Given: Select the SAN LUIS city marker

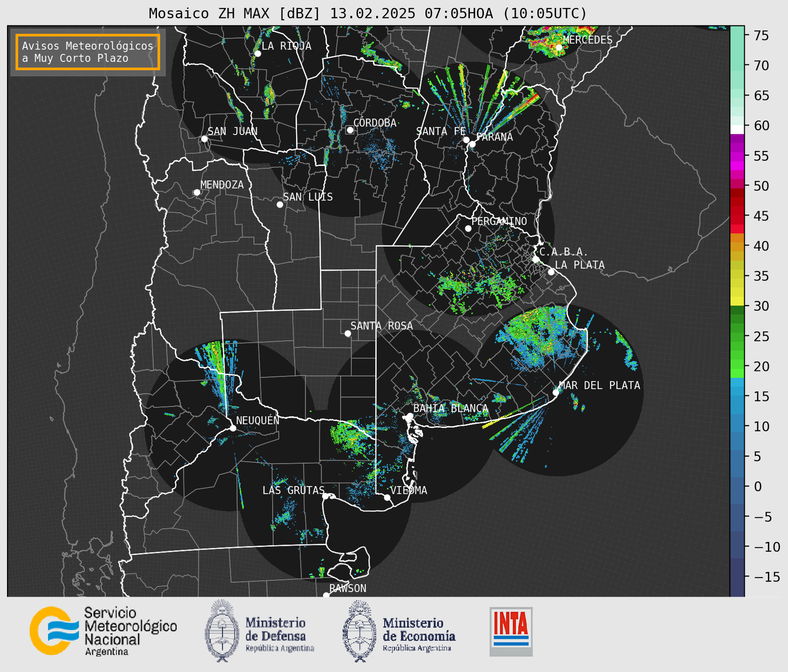Looking at the screenshot, I should 280,205.
